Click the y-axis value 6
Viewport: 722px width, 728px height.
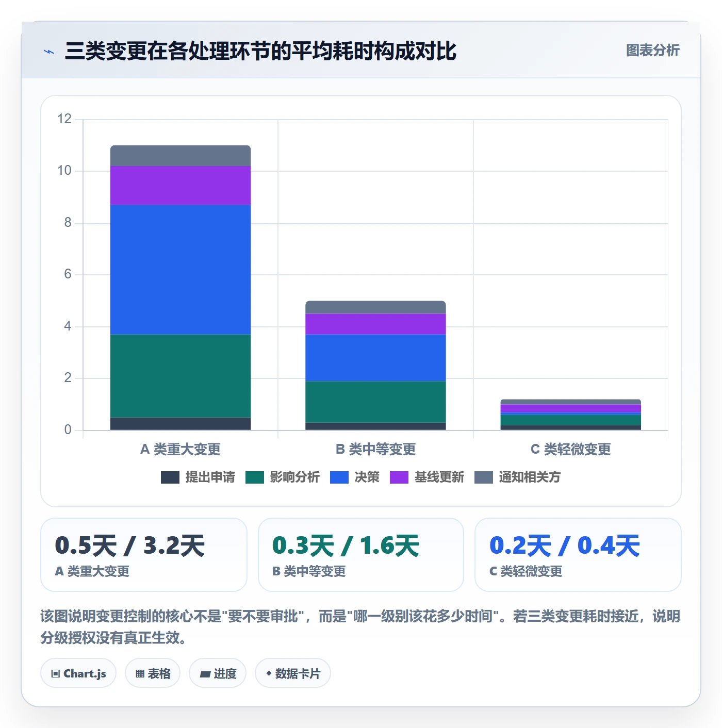[x=68, y=274]
